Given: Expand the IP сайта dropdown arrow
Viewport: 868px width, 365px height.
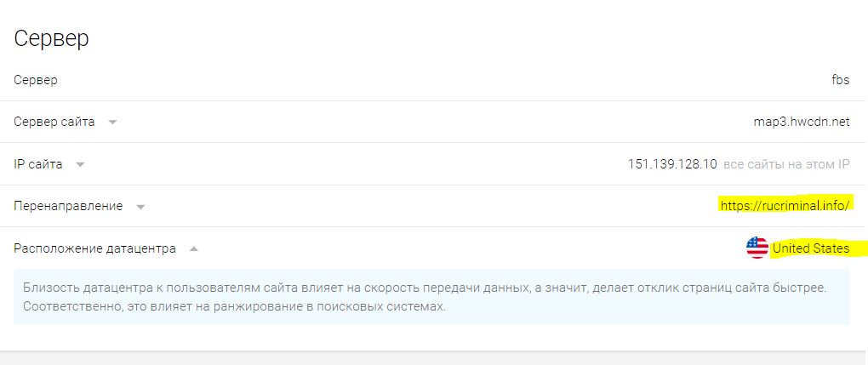Looking at the screenshot, I should (80, 164).
